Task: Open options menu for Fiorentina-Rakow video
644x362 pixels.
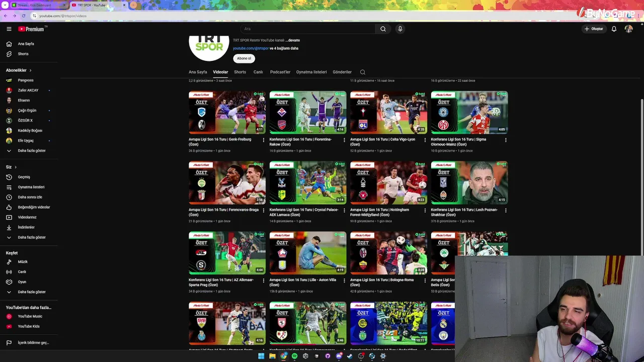Action: (x=345, y=140)
